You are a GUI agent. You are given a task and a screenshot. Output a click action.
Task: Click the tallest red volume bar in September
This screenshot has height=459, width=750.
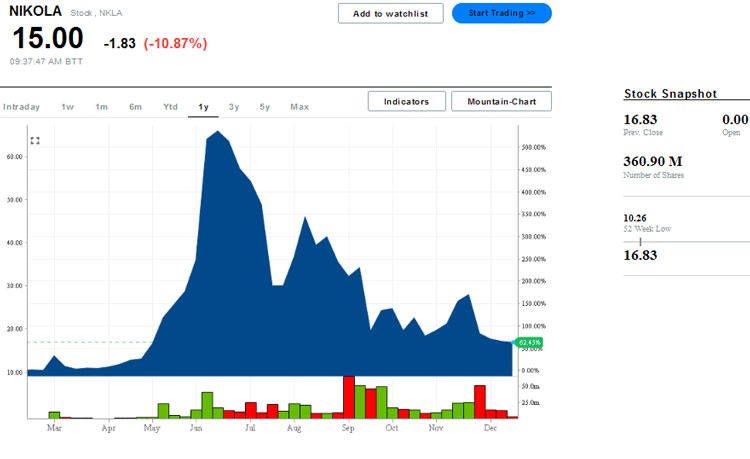coord(349,396)
